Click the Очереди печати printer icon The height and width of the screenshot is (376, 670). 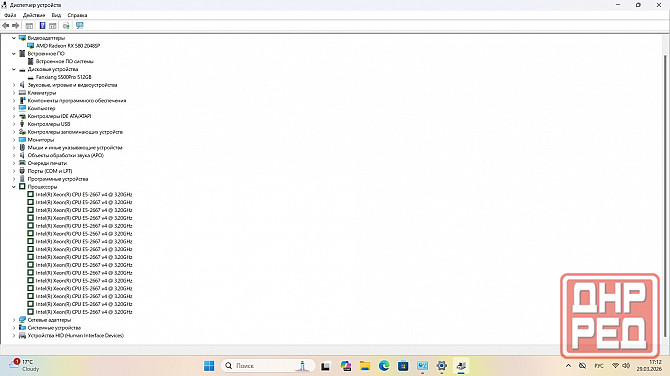coord(22,163)
